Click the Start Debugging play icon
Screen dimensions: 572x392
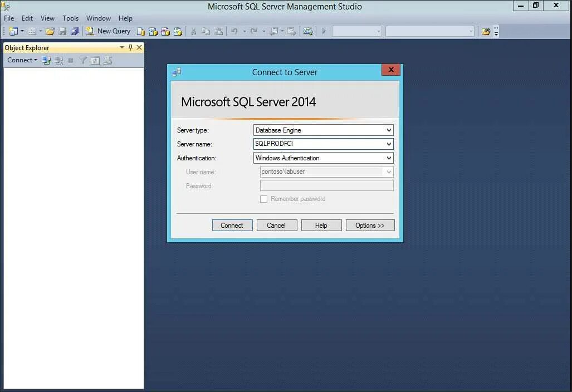pos(324,31)
